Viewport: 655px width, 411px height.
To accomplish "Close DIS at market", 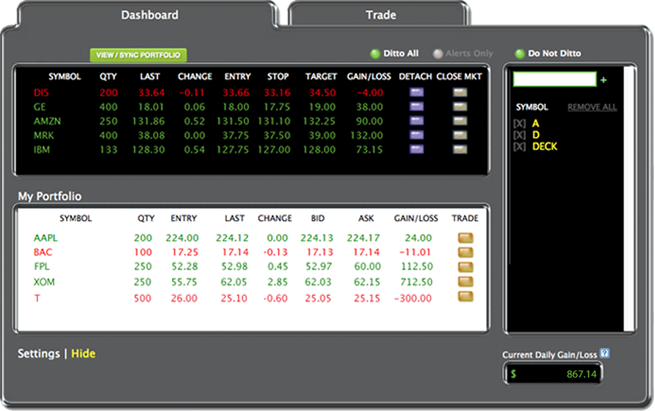I will click(460, 92).
